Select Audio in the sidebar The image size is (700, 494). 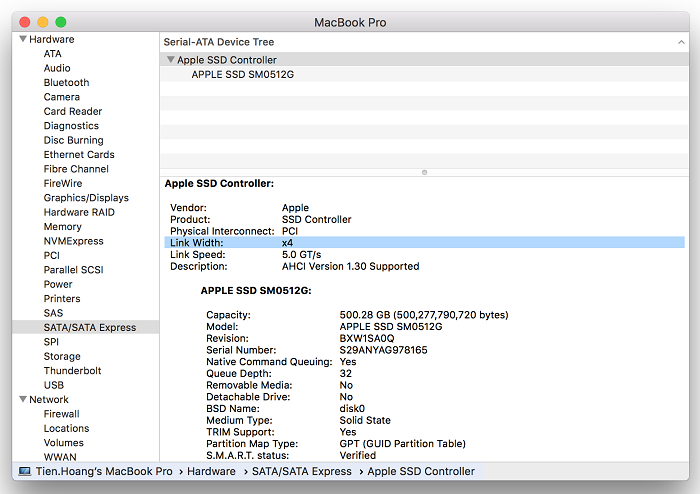(57, 68)
